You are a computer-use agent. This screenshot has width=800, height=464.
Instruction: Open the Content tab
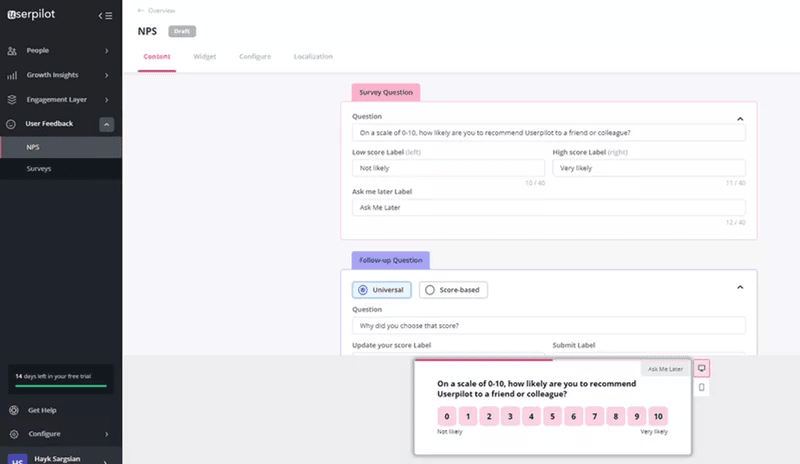point(157,57)
